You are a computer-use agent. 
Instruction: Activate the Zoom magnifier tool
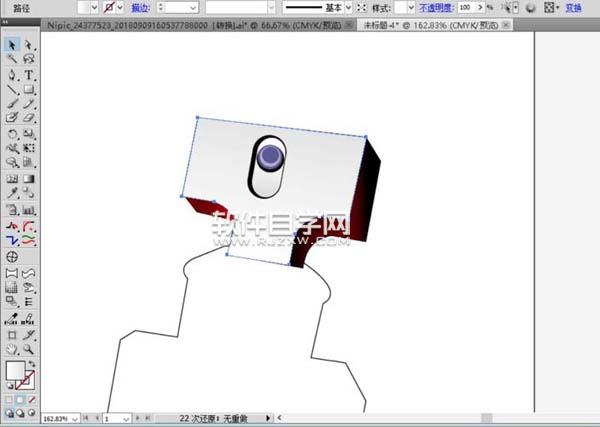pyautogui.click(x=29, y=349)
